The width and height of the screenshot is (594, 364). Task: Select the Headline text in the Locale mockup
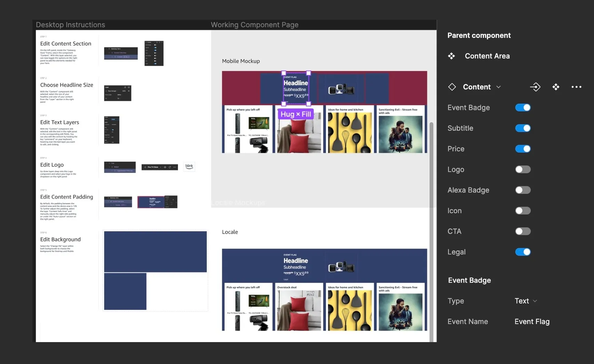pos(296,261)
